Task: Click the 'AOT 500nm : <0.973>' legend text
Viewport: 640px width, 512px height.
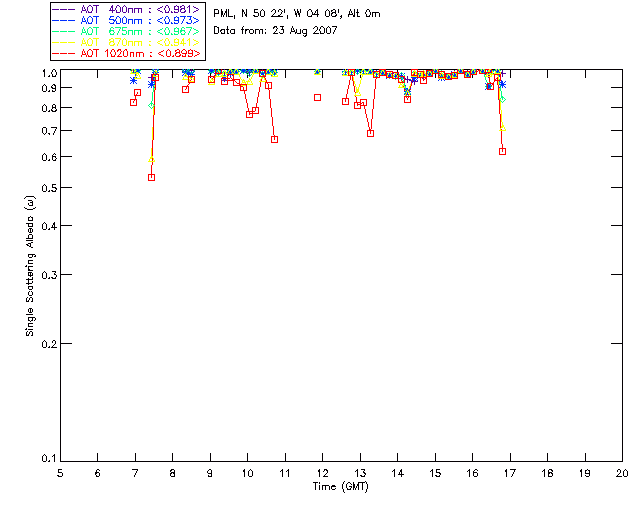Action: [140, 20]
